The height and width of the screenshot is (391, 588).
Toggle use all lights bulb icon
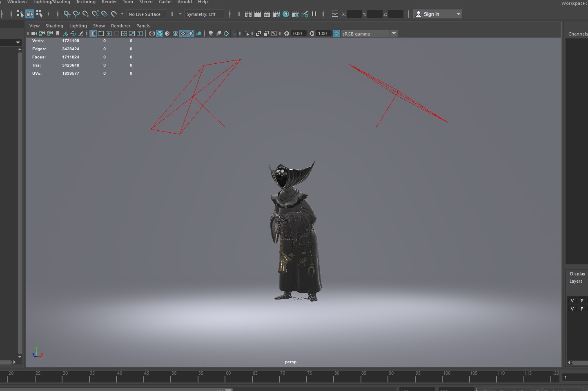[191, 34]
